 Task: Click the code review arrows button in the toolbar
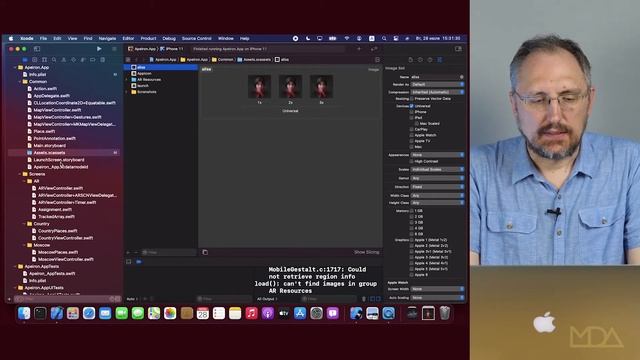(x=374, y=49)
